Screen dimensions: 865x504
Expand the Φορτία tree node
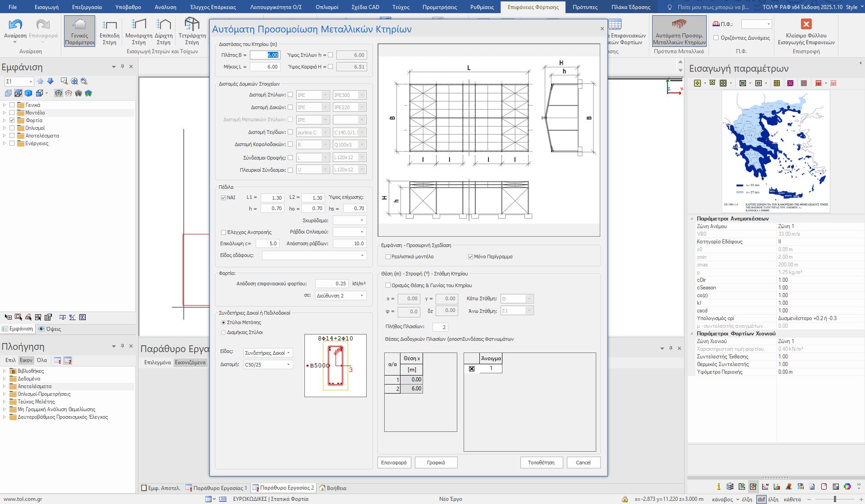tap(5, 120)
